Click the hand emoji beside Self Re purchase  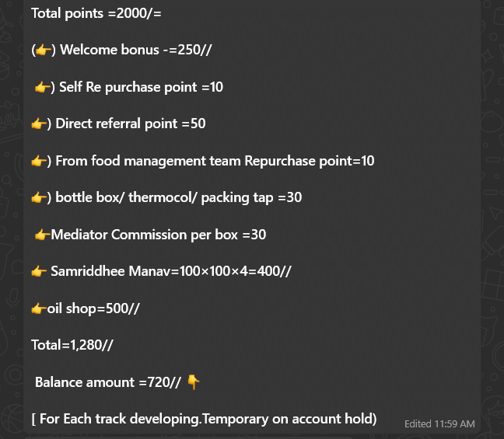(x=43, y=87)
